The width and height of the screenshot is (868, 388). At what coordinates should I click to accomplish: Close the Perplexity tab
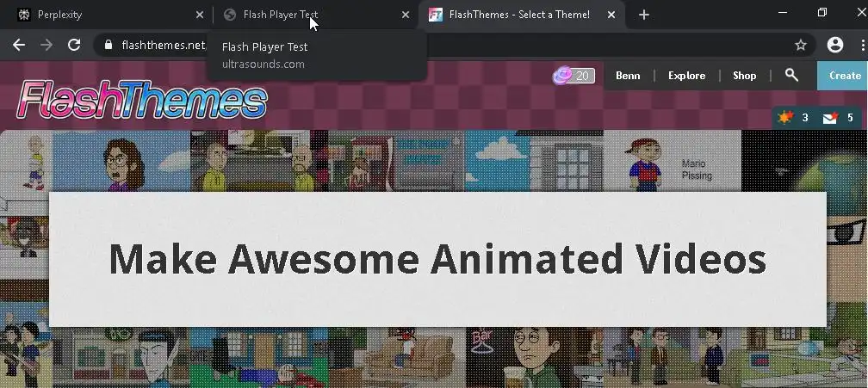(200, 15)
